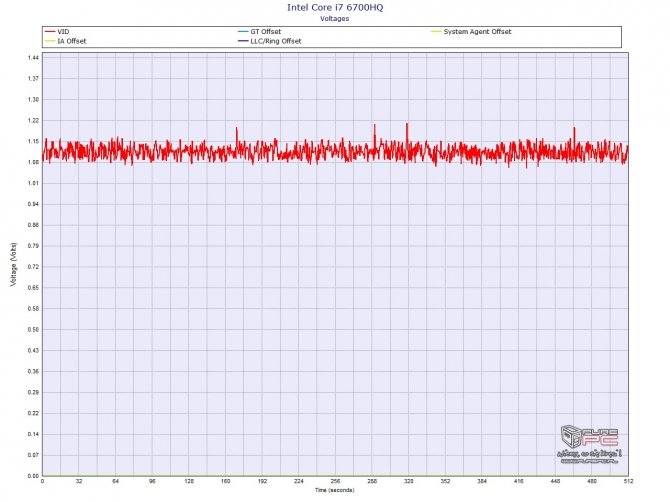Click the Voltage (Volts) axis label

(14, 264)
